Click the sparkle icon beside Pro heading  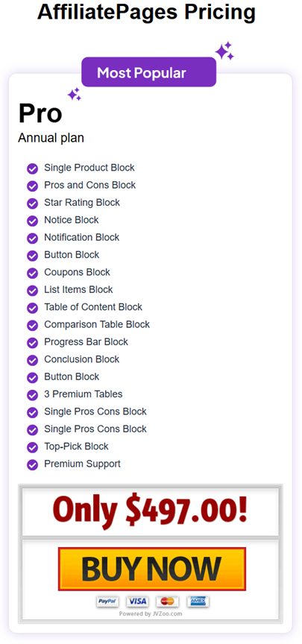point(75,94)
